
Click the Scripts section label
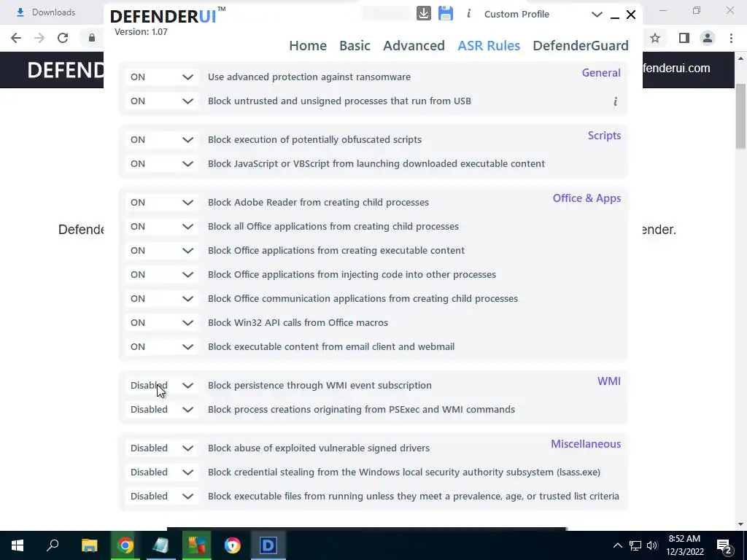point(604,136)
